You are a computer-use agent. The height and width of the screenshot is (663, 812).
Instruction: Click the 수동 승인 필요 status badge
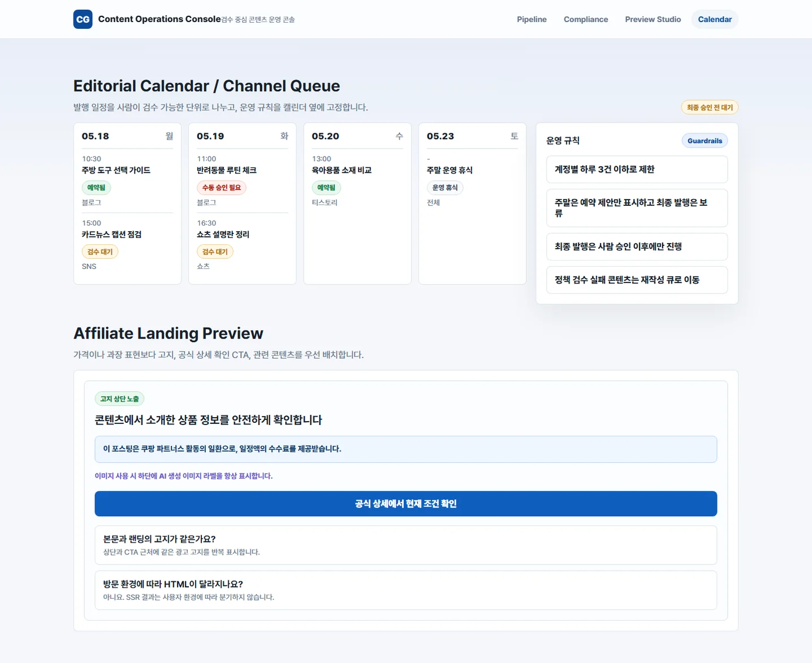coord(222,188)
